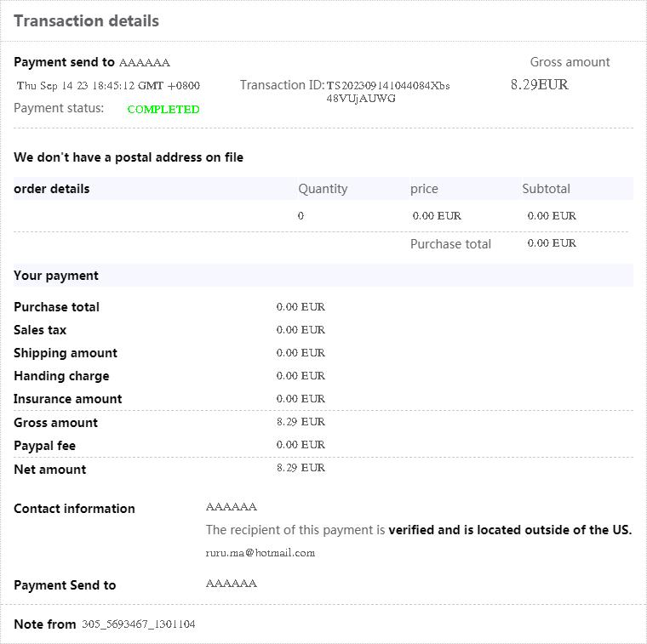Click the "verified and is located outside" text
The image size is (647, 644).
[x=509, y=530]
